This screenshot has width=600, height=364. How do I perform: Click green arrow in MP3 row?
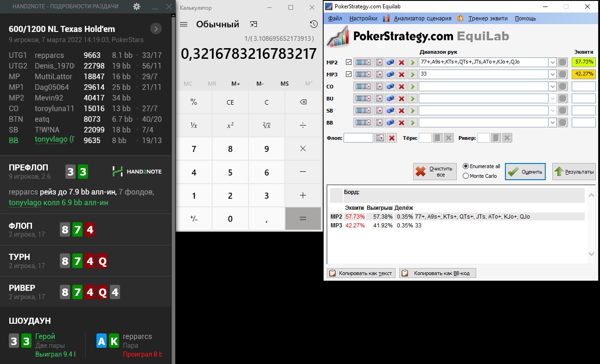[x=412, y=74]
